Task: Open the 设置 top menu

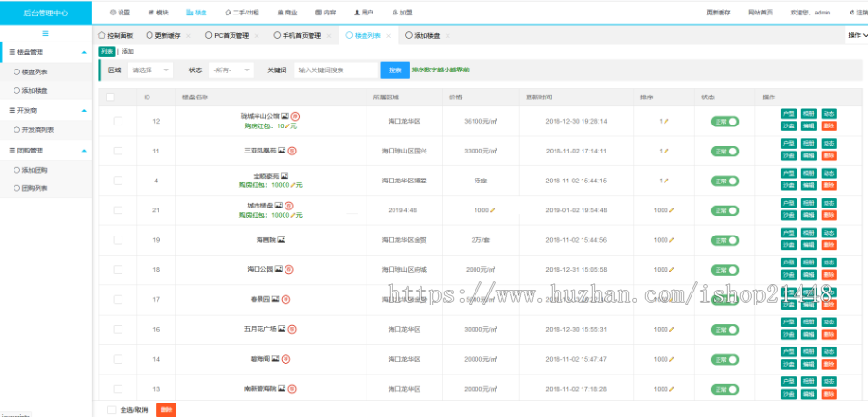Action: (120, 13)
